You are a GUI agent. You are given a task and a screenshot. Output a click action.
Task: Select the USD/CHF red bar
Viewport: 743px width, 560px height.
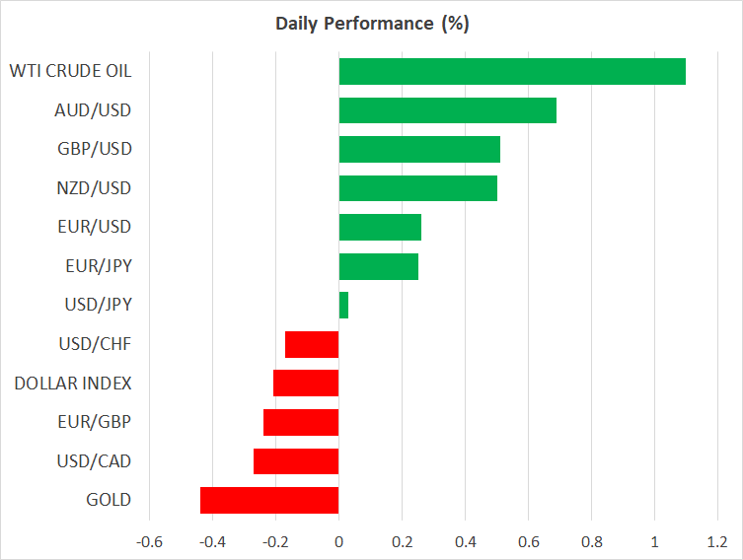pyautogui.click(x=312, y=344)
